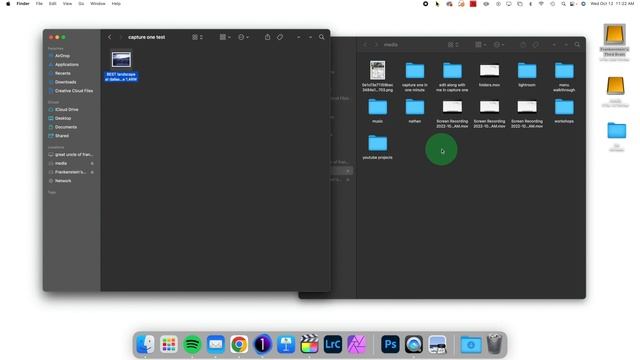Open Mail from Dock
The width and height of the screenshot is (640, 360).
pyautogui.click(x=216, y=344)
